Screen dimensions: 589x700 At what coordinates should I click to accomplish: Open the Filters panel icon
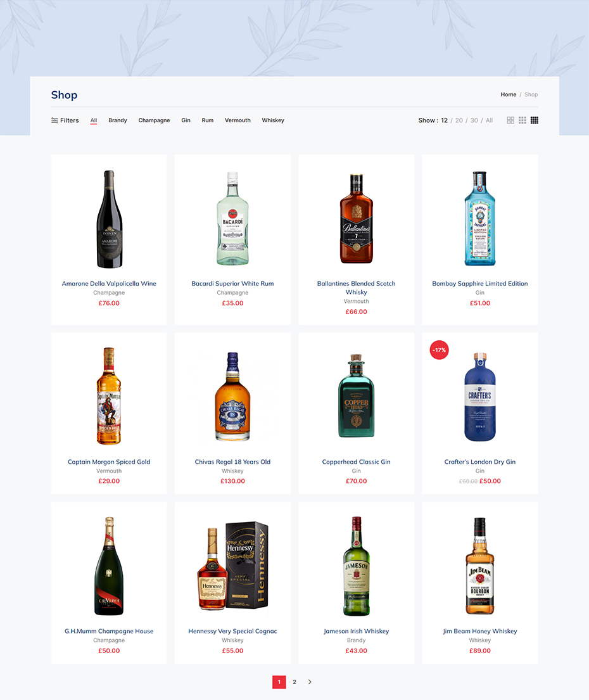54,120
